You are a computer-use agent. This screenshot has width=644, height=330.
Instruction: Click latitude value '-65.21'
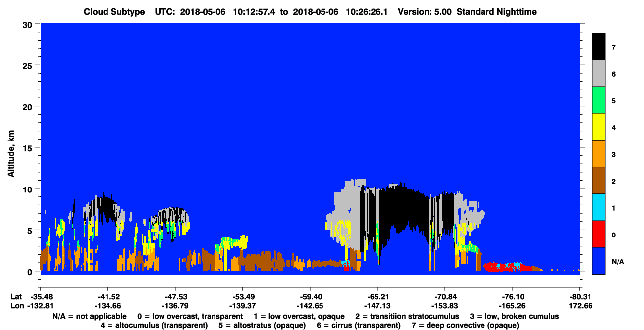[x=377, y=297]
